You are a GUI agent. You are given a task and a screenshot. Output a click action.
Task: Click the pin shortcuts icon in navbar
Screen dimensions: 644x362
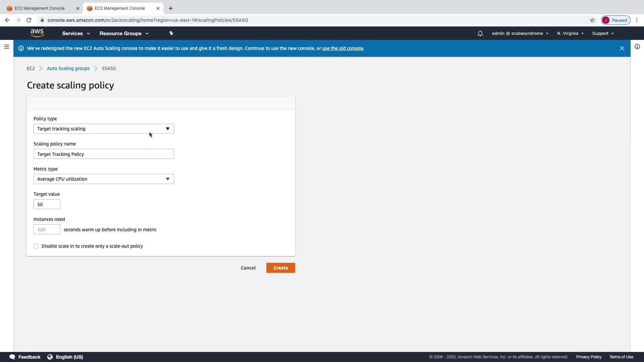pos(171,33)
